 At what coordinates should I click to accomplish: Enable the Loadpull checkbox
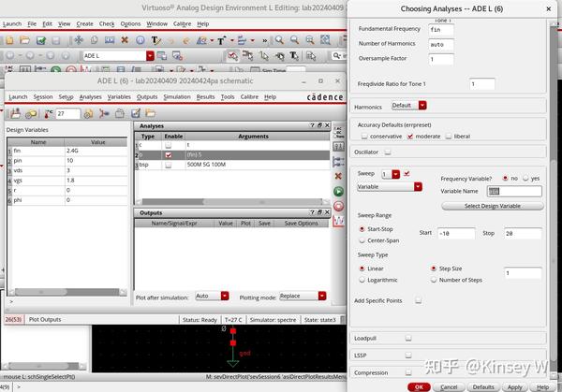tap(408, 339)
